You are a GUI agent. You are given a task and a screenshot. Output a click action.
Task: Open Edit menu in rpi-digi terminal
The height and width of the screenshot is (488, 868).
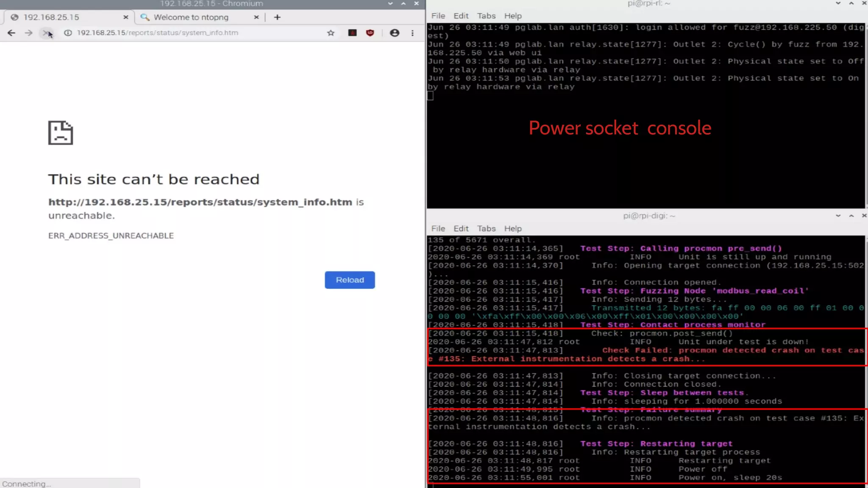click(x=461, y=228)
